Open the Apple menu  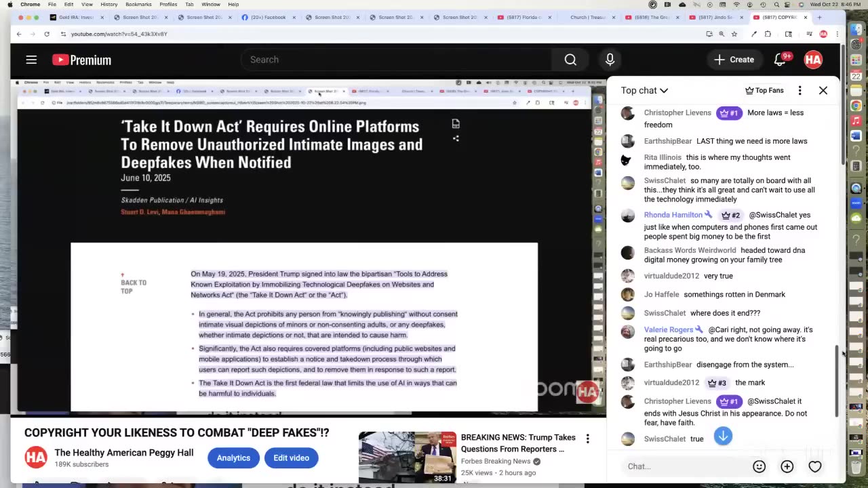point(9,4)
